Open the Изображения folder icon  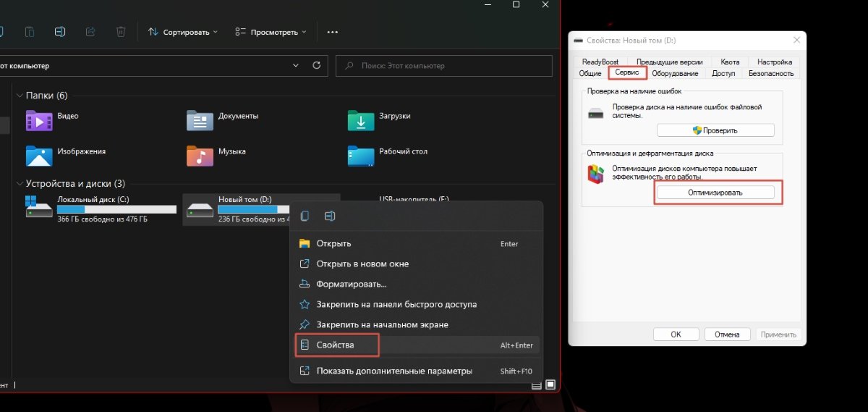pos(38,156)
